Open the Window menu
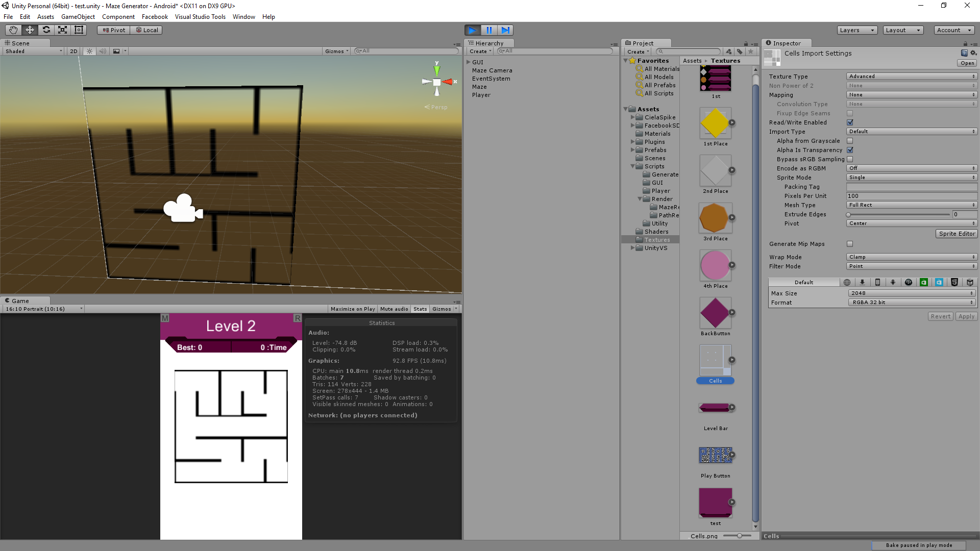 point(244,17)
